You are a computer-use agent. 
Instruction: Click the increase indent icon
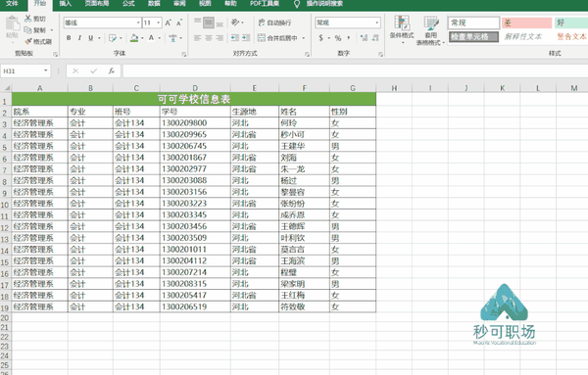point(246,38)
